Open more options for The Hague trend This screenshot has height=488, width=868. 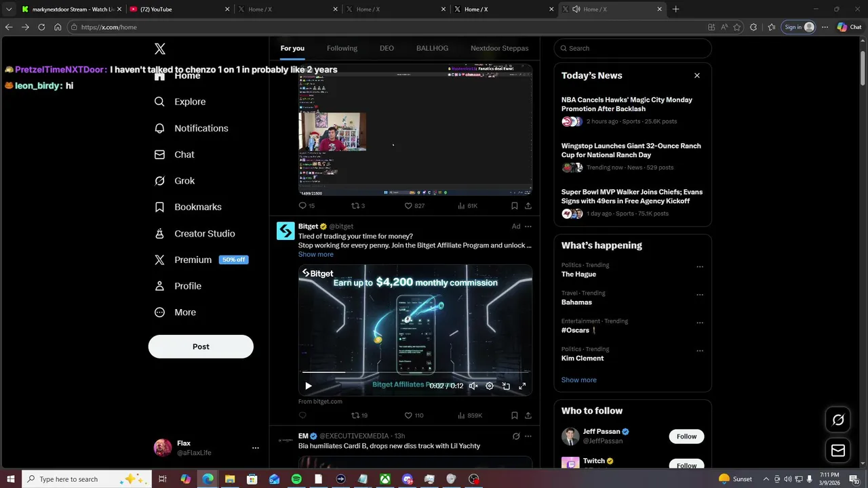(x=700, y=267)
